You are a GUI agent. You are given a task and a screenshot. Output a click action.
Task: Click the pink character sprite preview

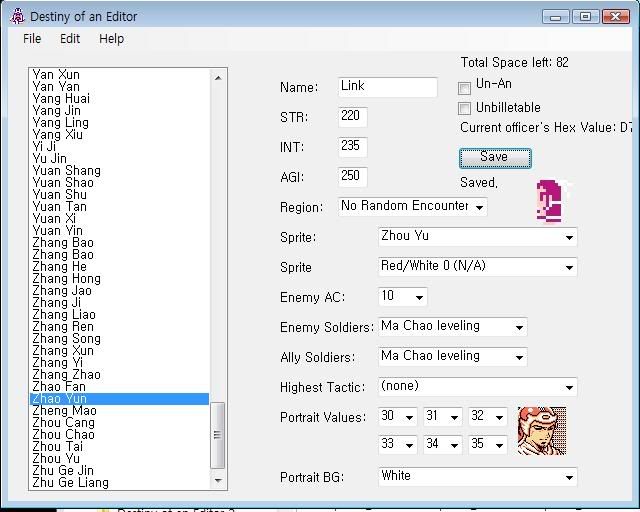tap(548, 202)
